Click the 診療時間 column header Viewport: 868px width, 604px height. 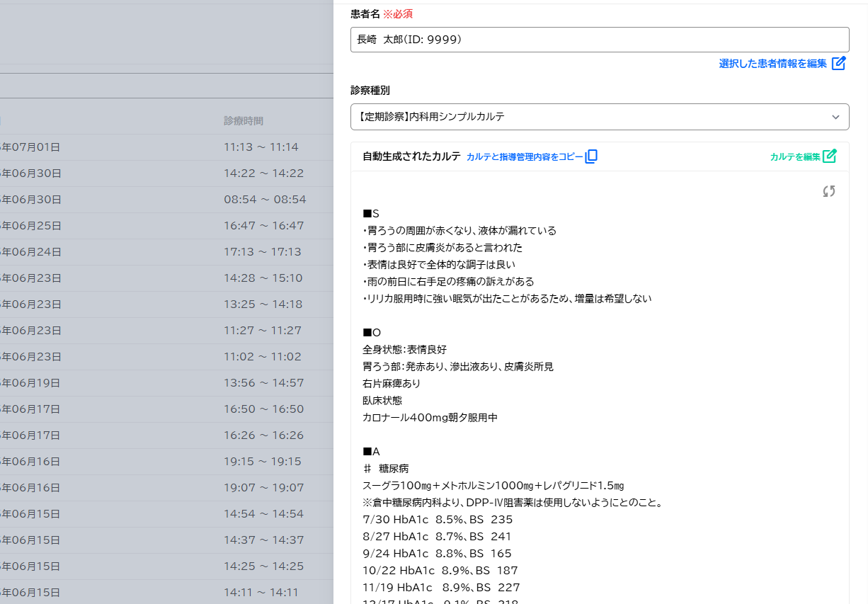pos(244,121)
